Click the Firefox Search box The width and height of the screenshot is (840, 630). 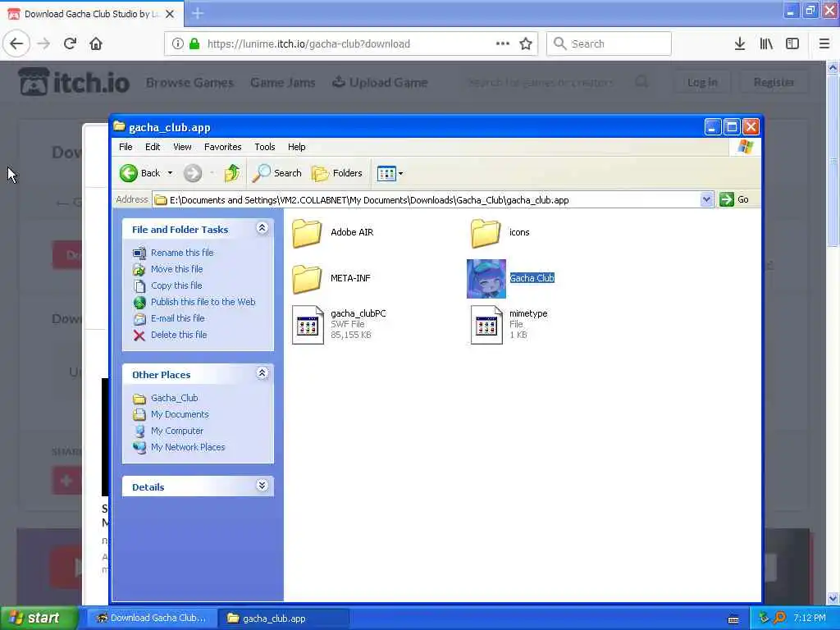pos(609,43)
